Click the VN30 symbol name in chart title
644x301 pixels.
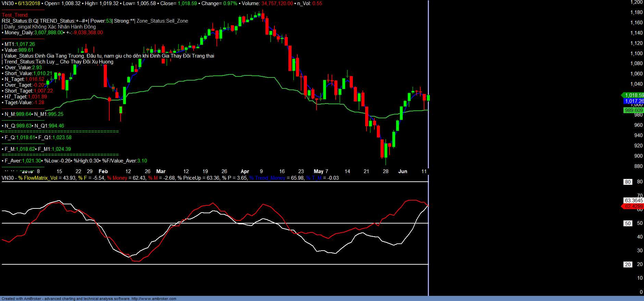click(8, 3)
